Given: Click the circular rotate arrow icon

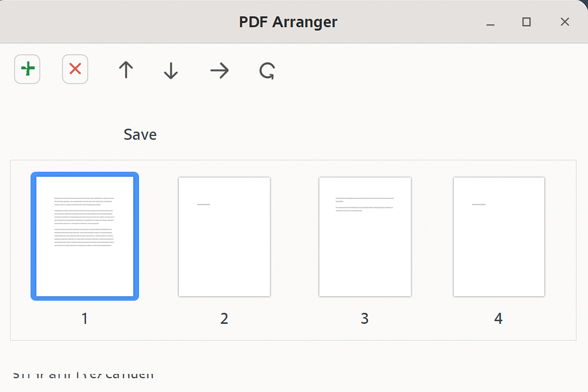Looking at the screenshot, I should click(267, 70).
